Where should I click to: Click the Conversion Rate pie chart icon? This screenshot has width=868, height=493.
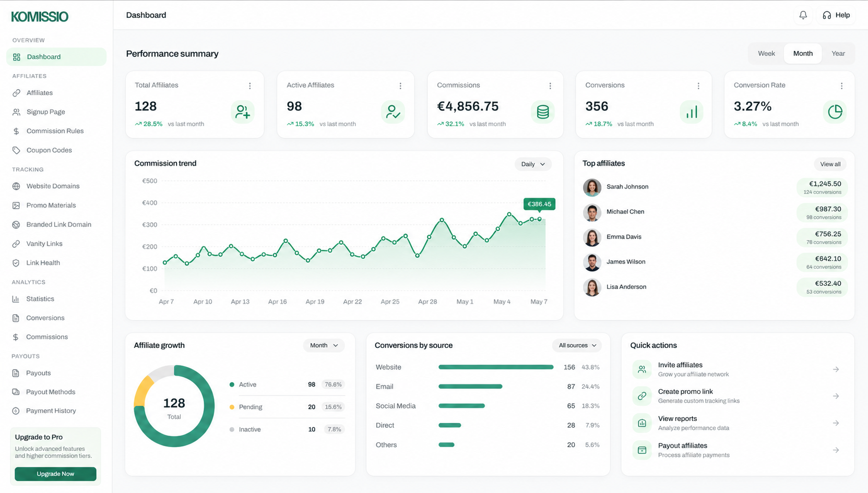(835, 112)
